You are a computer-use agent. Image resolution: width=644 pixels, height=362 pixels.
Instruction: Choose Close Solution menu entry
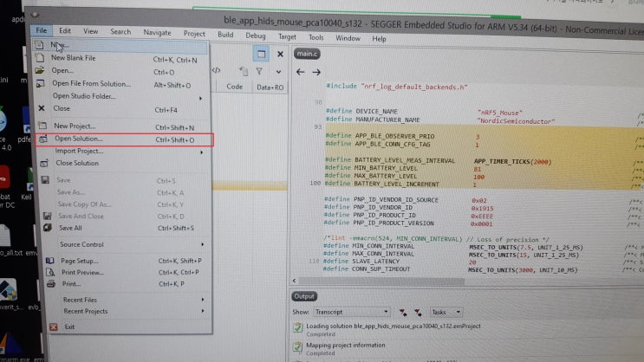tap(125, 164)
